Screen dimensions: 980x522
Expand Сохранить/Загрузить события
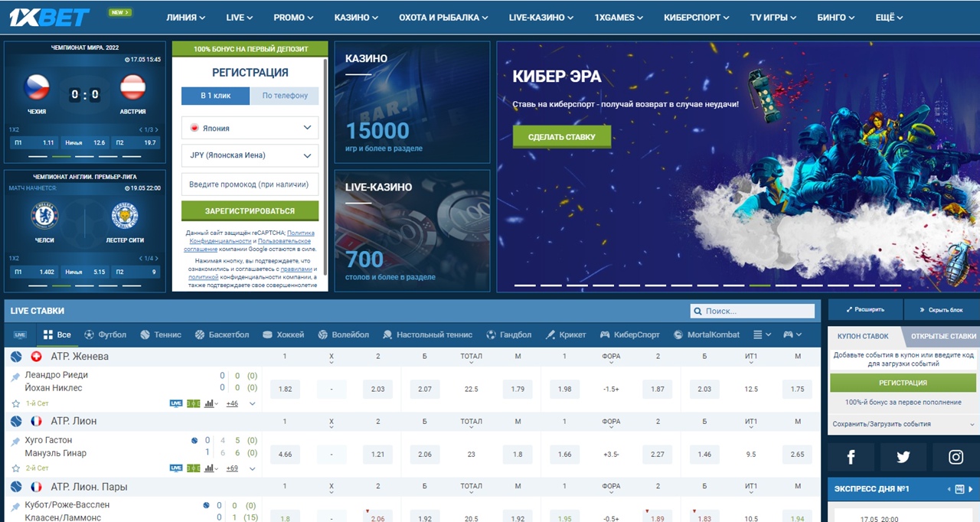903,424
